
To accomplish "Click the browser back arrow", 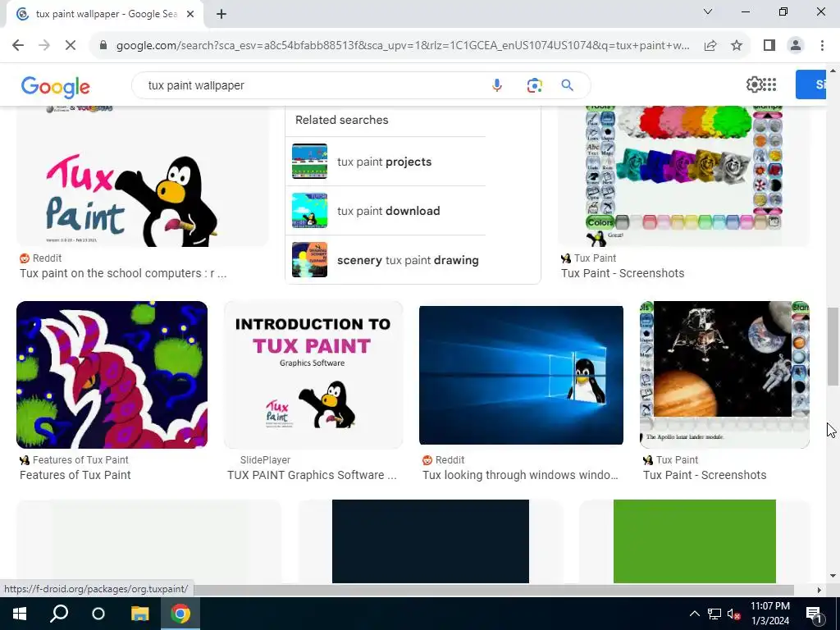I will 18,46.
